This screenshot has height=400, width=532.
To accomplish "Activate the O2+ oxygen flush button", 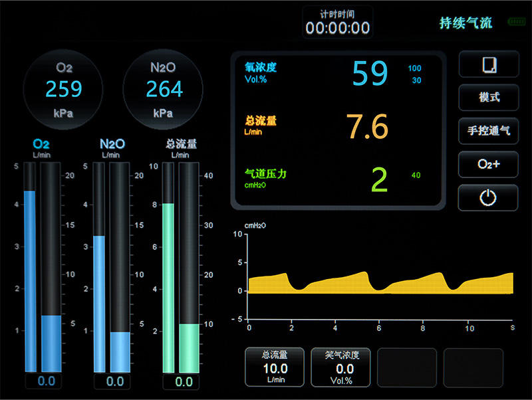I will [x=488, y=164].
